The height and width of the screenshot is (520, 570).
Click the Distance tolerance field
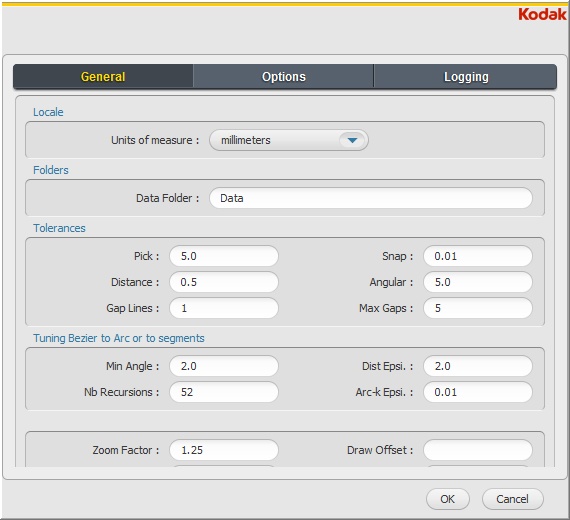(224, 282)
